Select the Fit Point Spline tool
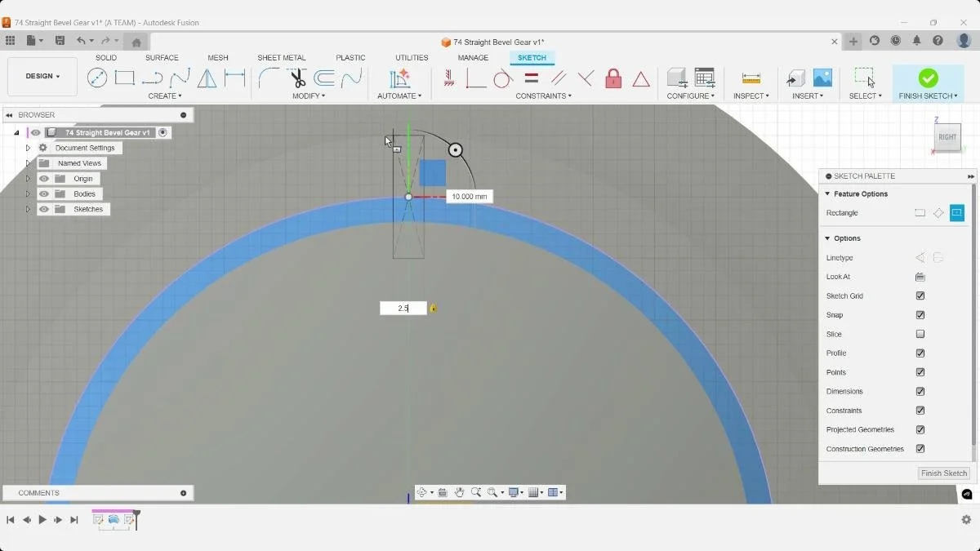The height and width of the screenshot is (551, 980). click(x=180, y=78)
